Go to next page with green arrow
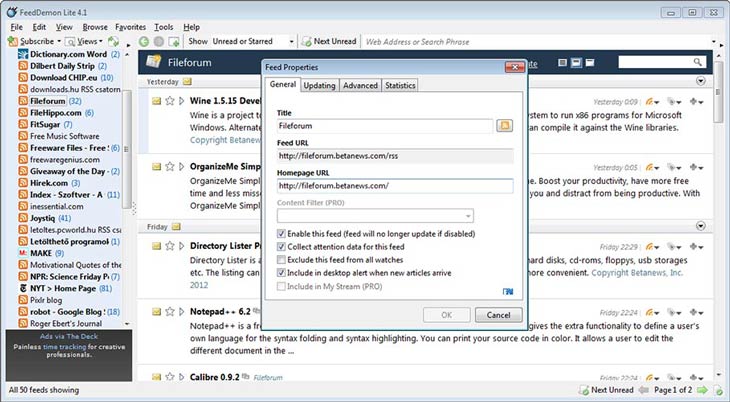Screen dimensions: 730x402 [x=702, y=390]
